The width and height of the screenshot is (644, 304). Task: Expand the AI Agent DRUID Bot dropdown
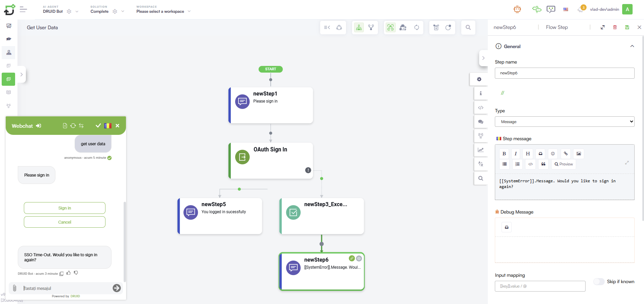(77, 11)
